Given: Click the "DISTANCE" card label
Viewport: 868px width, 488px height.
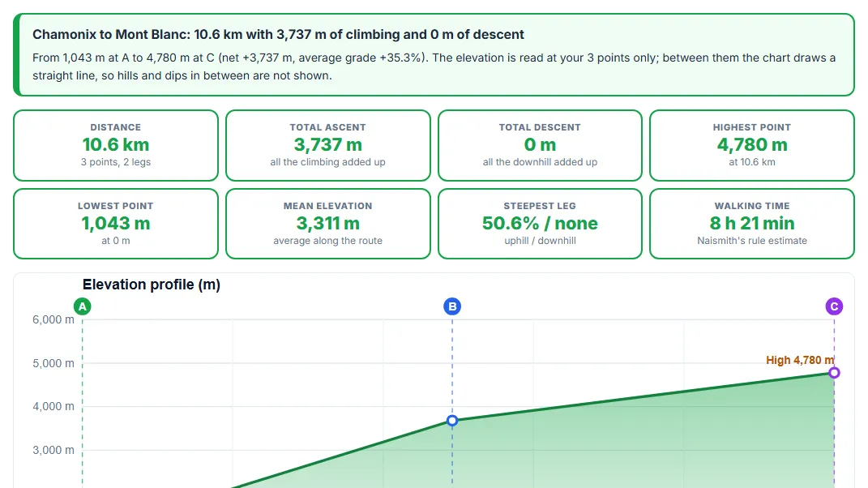Looking at the screenshot, I should pyautogui.click(x=116, y=127).
